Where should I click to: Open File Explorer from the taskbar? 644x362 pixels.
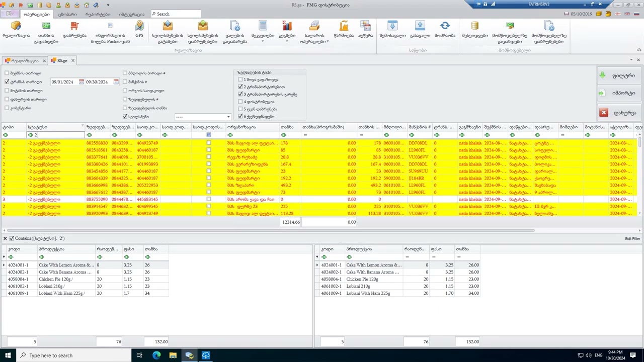(x=173, y=355)
